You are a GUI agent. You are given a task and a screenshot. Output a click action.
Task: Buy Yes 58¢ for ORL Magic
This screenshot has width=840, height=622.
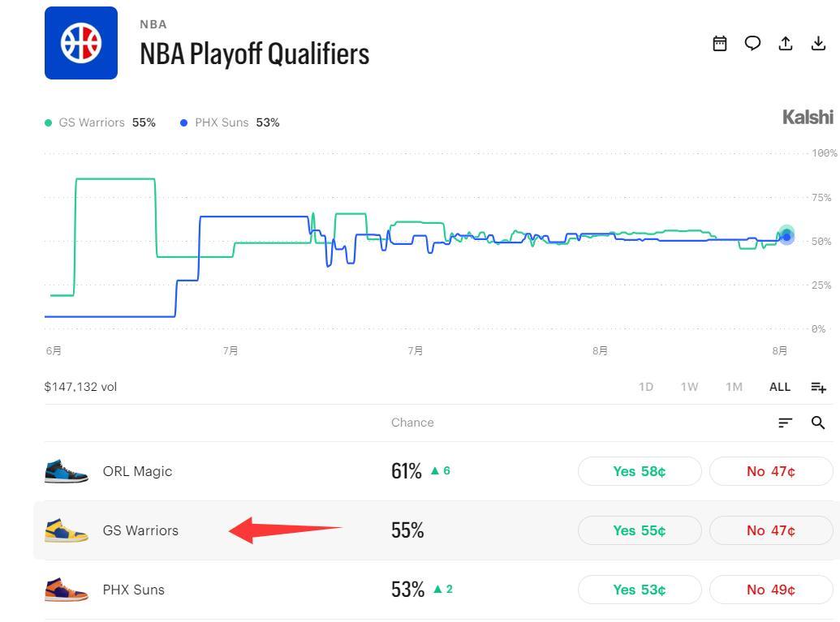[640, 471]
